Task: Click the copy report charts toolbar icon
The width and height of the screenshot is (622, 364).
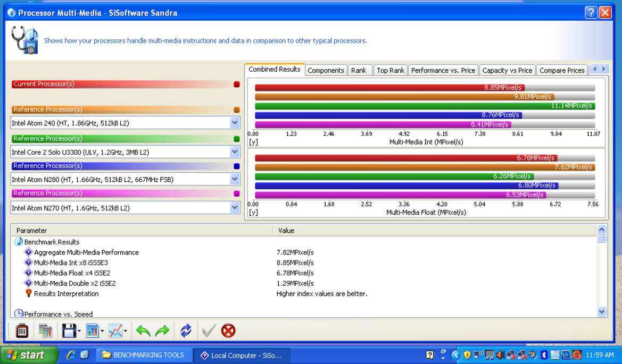Action: click(45, 331)
